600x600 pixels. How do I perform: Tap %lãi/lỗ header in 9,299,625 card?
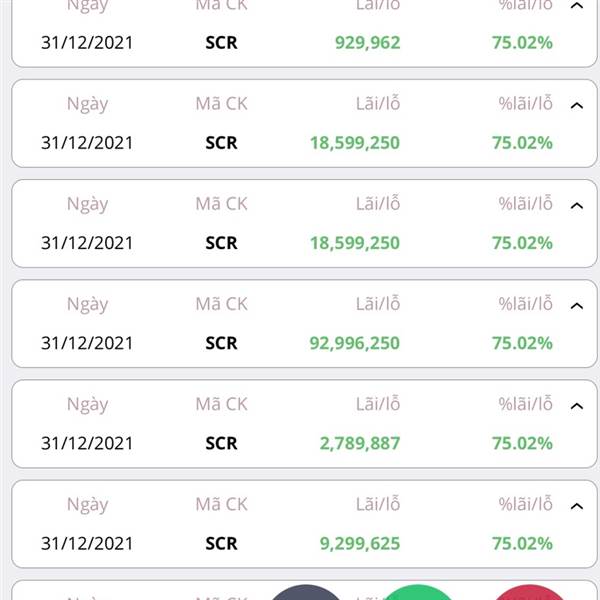pos(525,504)
